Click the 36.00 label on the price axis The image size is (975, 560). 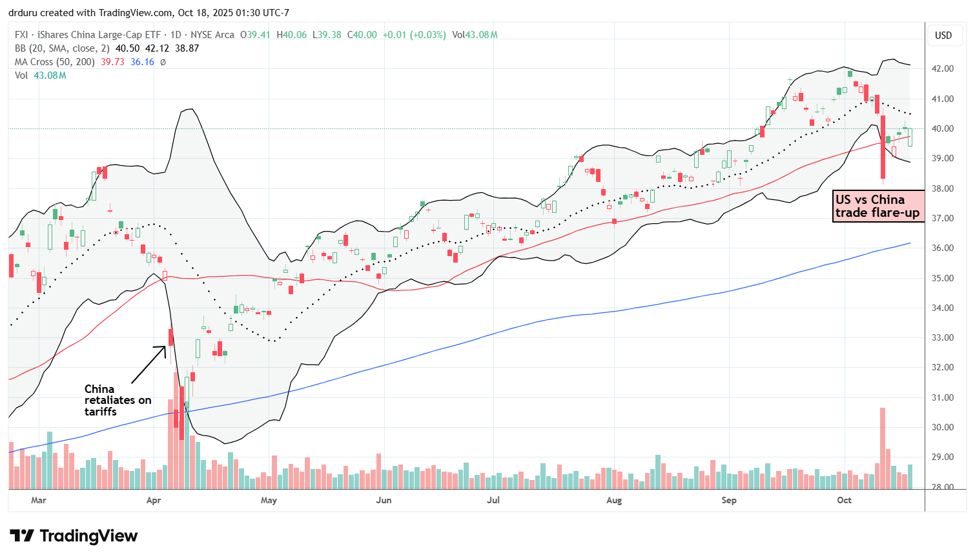943,248
